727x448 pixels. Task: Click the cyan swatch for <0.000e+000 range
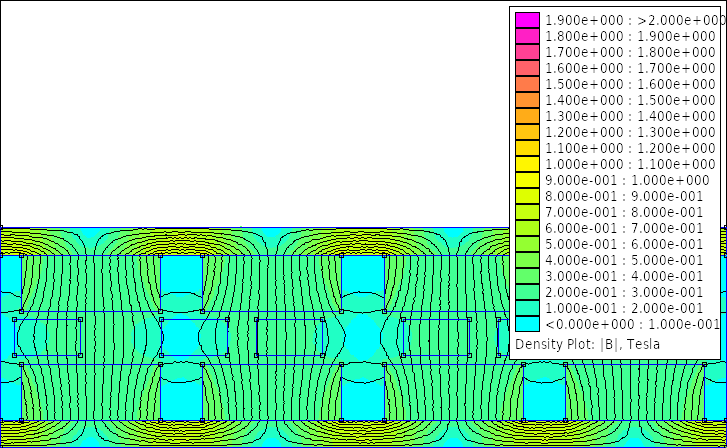click(x=527, y=324)
